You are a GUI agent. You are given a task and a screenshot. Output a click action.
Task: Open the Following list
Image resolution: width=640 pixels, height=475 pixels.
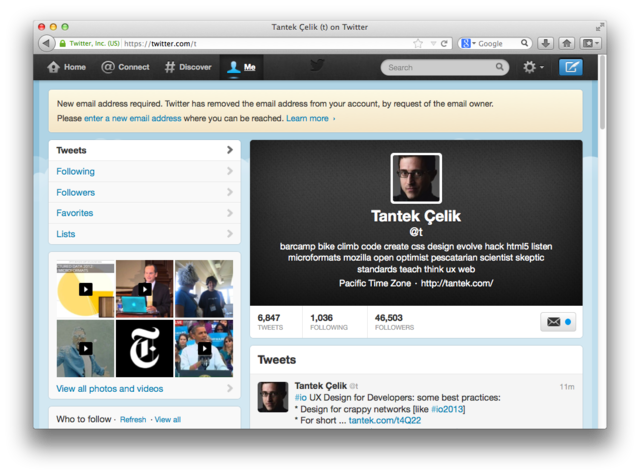tap(144, 171)
